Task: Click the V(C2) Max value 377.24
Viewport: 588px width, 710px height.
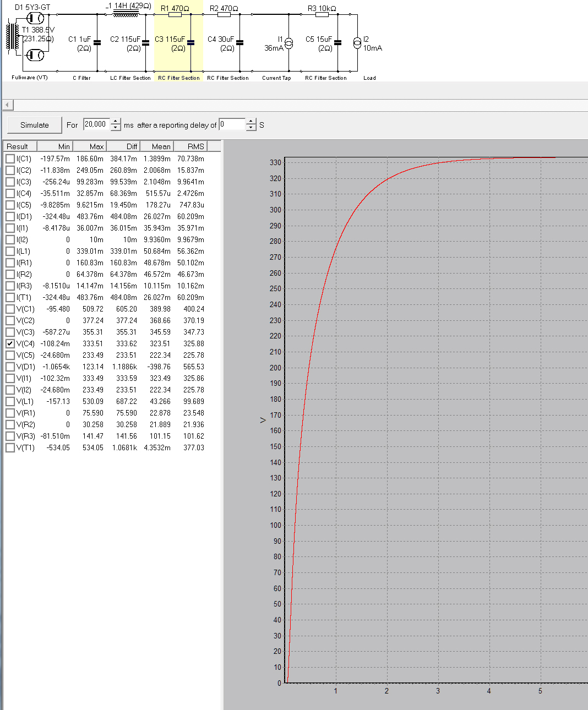Action: (93, 320)
